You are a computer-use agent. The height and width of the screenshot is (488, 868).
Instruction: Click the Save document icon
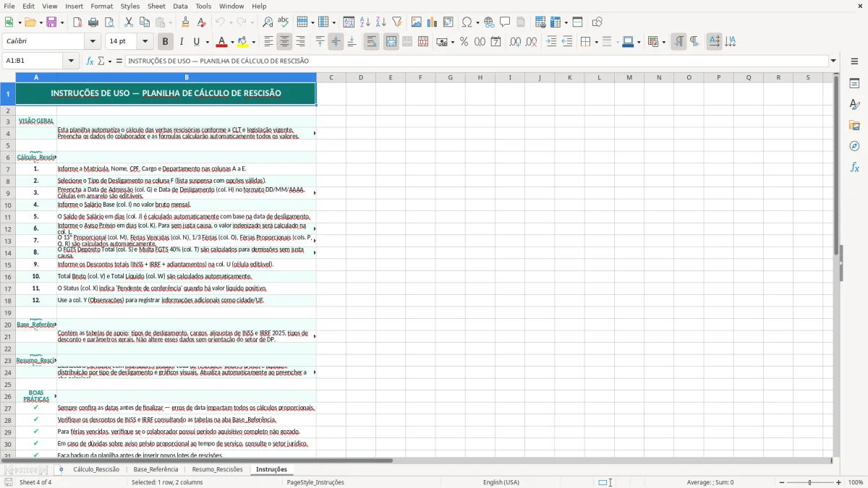(x=51, y=22)
